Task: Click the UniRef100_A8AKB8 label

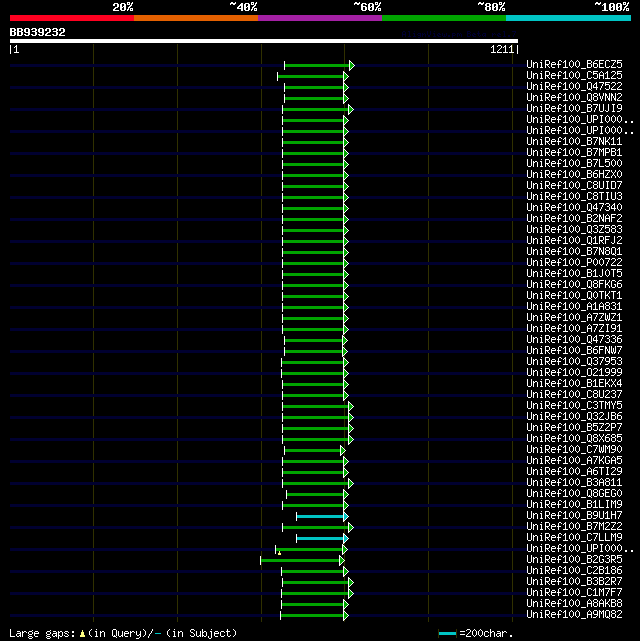Action: coord(574,604)
